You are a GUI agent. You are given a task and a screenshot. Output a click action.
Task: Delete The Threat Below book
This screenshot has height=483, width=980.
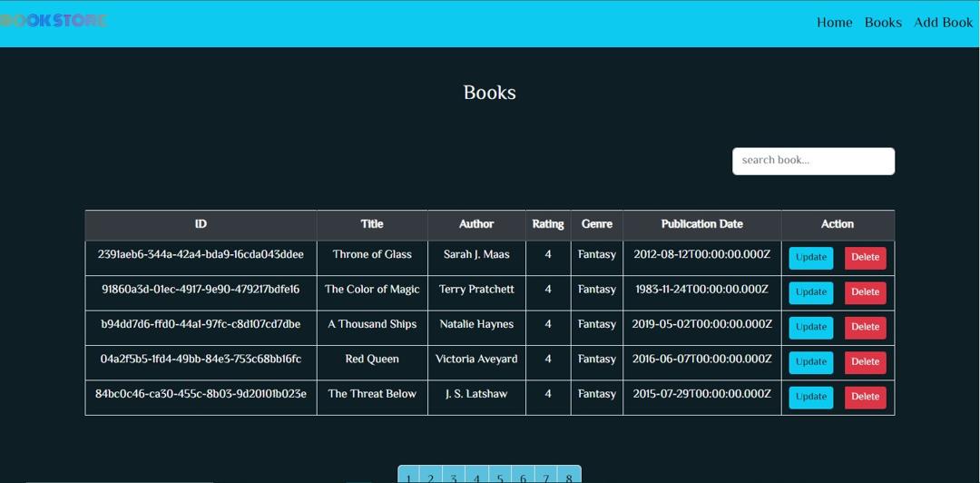tap(865, 398)
